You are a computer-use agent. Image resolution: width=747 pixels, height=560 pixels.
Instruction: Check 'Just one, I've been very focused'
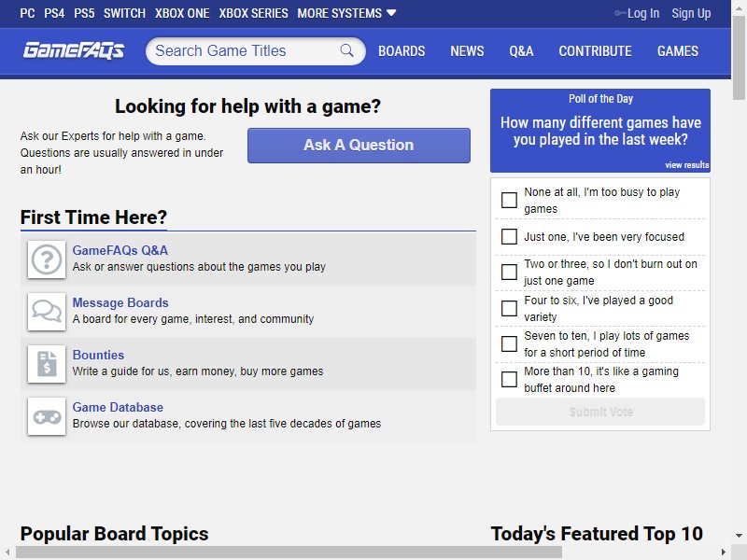click(509, 236)
